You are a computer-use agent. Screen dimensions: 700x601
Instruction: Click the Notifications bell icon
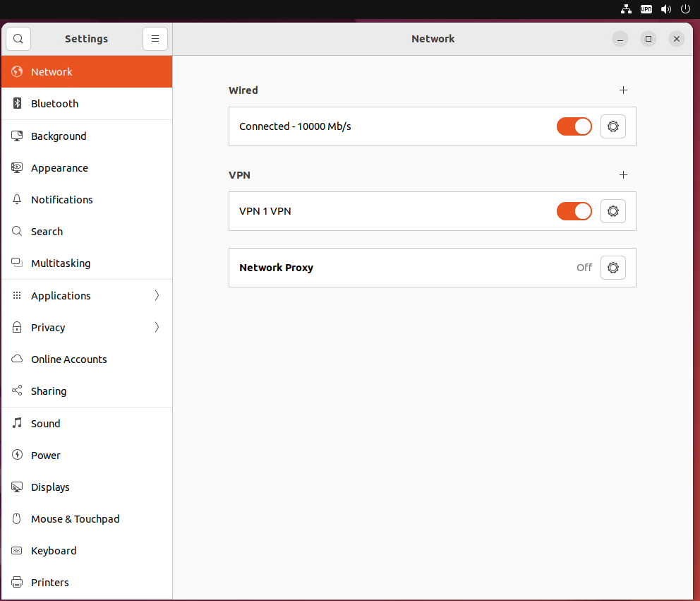tap(17, 199)
